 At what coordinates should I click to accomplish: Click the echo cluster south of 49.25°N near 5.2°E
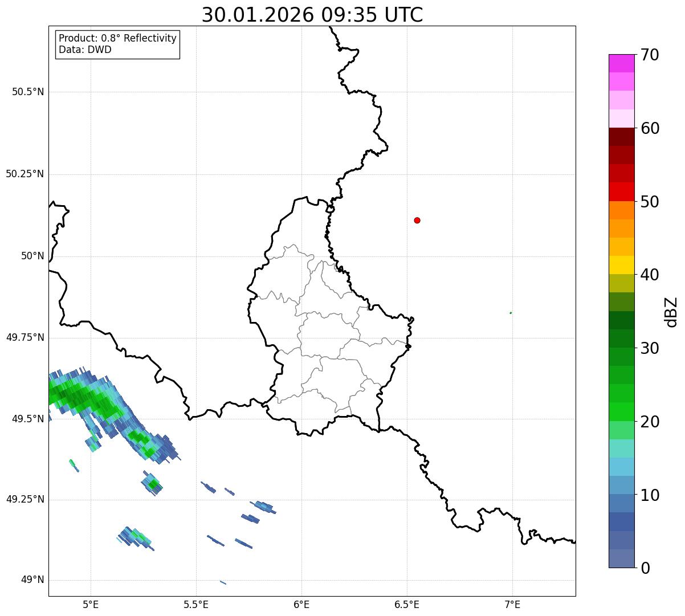(x=135, y=538)
